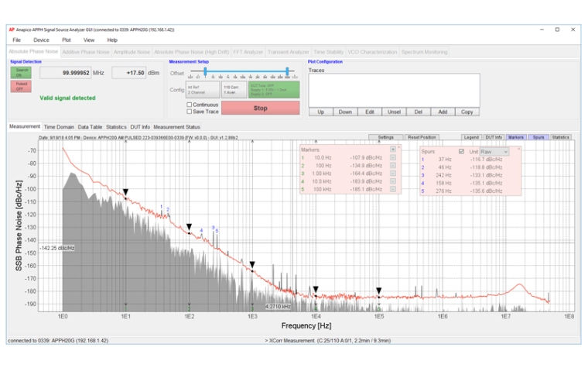Switch to the Data Table tab

pyautogui.click(x=89, y=126)
